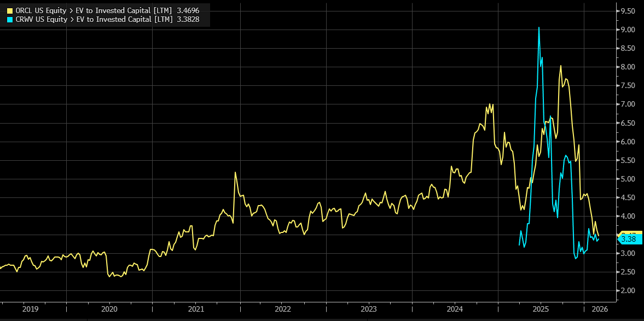The width and height of the screenshot is (644, 321).
Task: Click the 2.50 value on the price axis
Action: (x=629, y=272)
